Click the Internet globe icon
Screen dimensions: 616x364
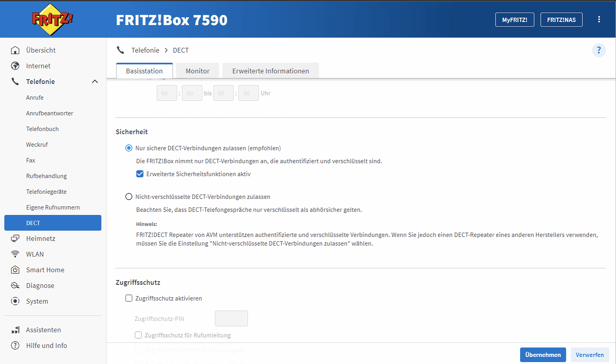pos(15,66)
